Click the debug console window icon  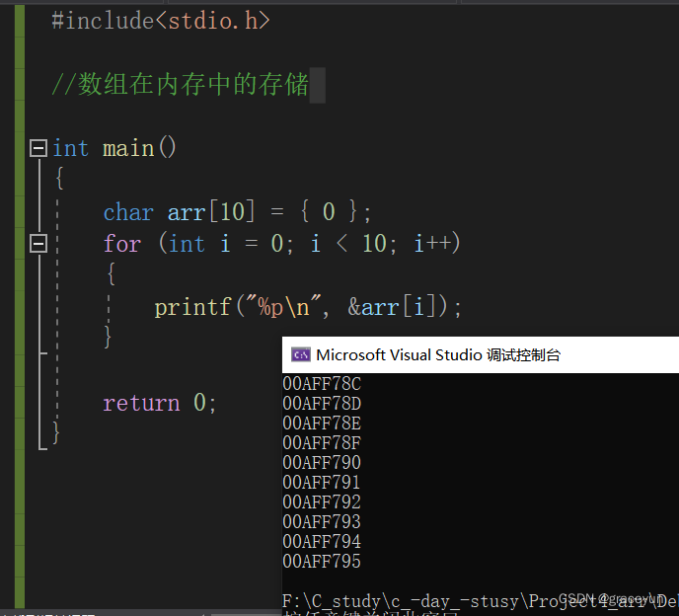(301, 354)
